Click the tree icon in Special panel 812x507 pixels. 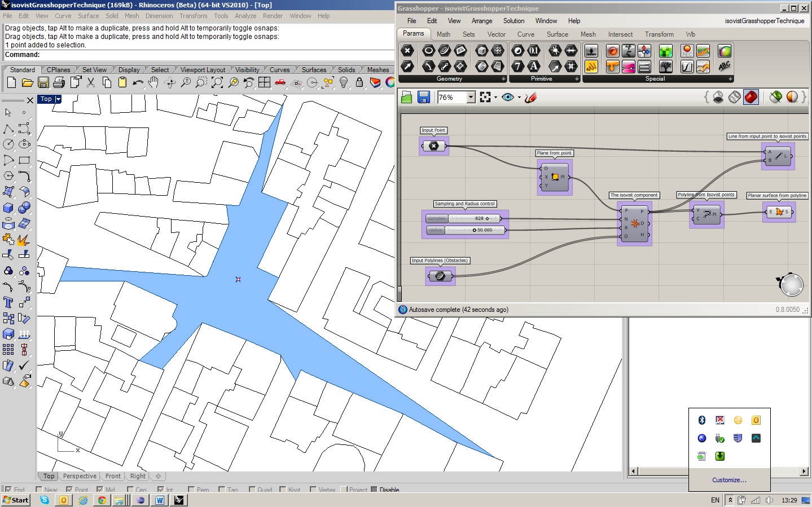click(666, 67)
